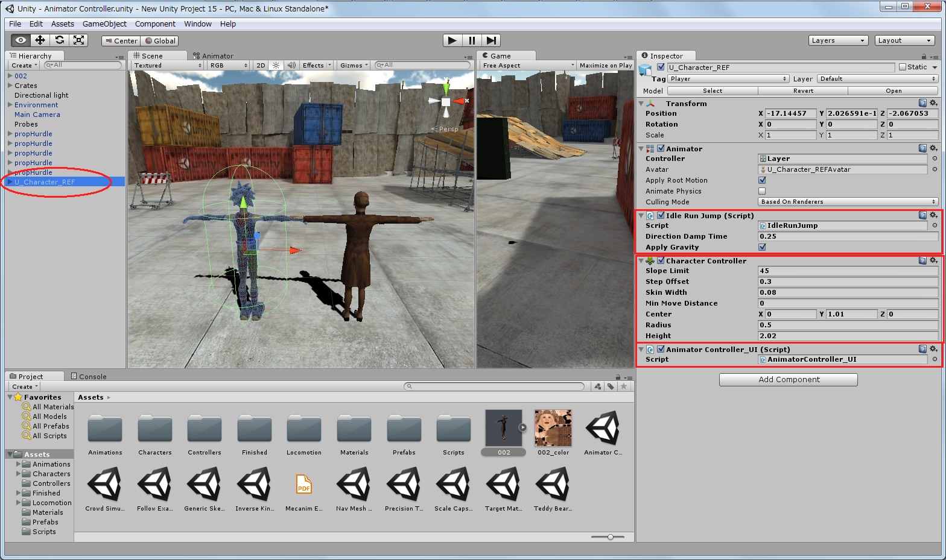Click the model Open button
The width and height of the screenshot is (946, 560).
coord(894,90)
